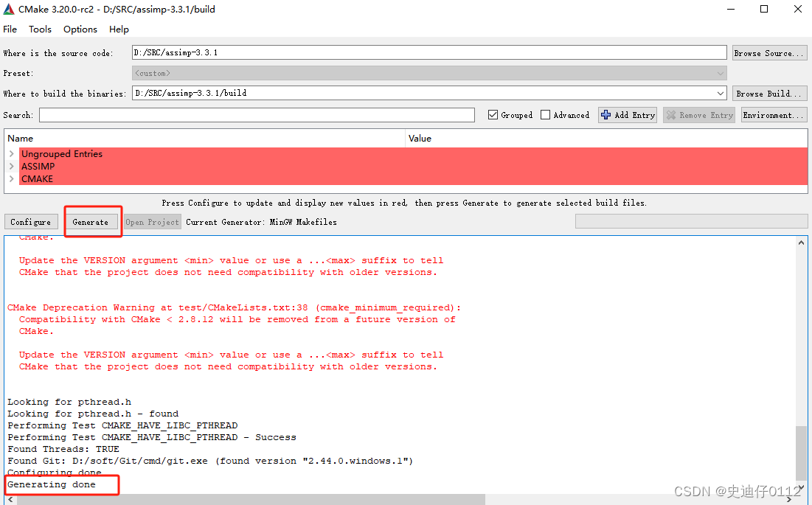
Task: Click the output log vertical scrollbar thumb
Action: click(801, 452)
